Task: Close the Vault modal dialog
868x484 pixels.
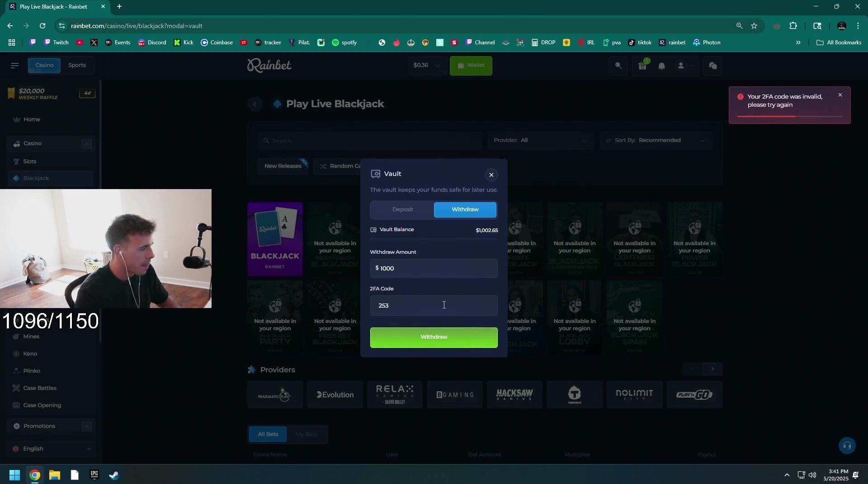Action: 491,175
